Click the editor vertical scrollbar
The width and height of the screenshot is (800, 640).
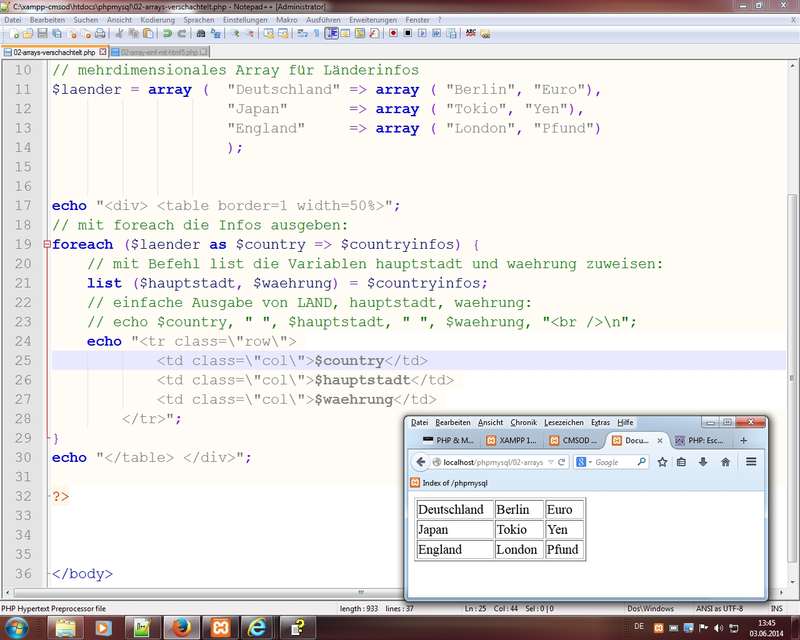point(793,300)
